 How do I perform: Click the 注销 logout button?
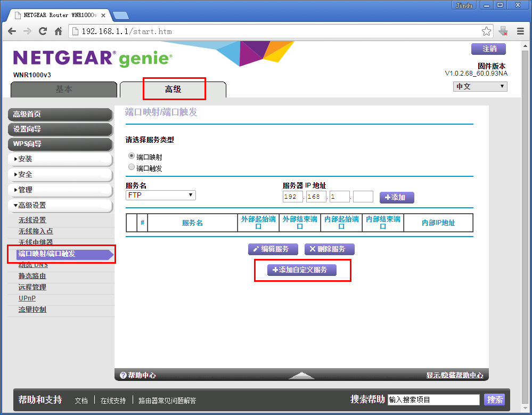click(488, 49)
